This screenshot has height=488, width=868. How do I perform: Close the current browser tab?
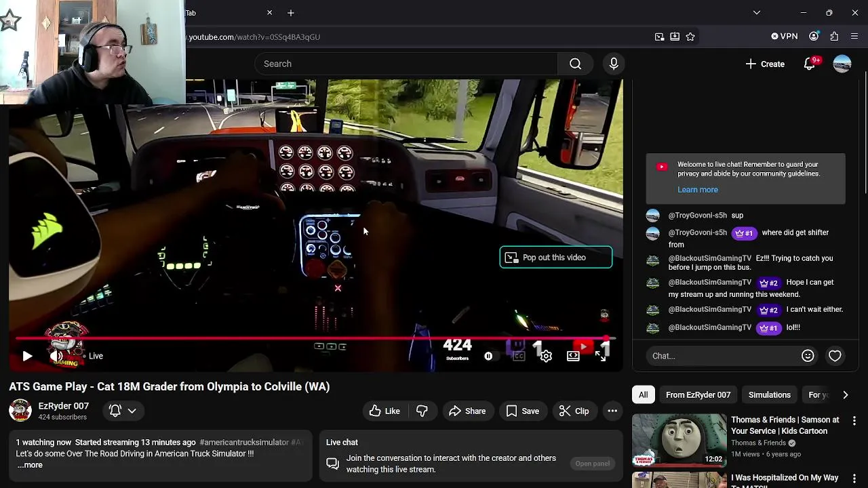pyautogui.click(x=269, y=13)
